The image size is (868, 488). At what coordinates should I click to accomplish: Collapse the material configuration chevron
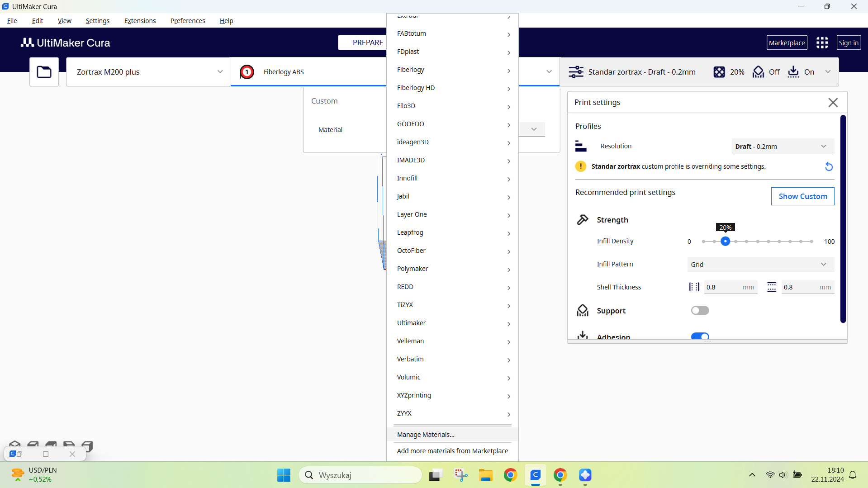point(549,72)
